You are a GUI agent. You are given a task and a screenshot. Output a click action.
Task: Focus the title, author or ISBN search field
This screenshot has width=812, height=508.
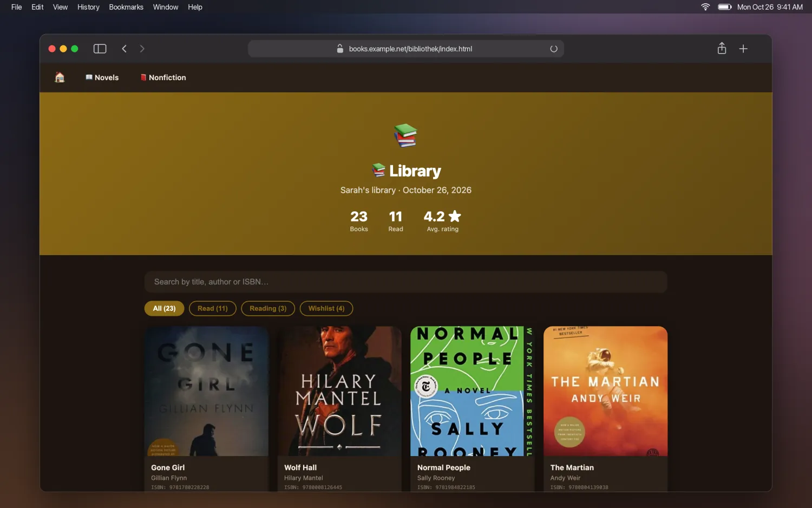(406, 282)
